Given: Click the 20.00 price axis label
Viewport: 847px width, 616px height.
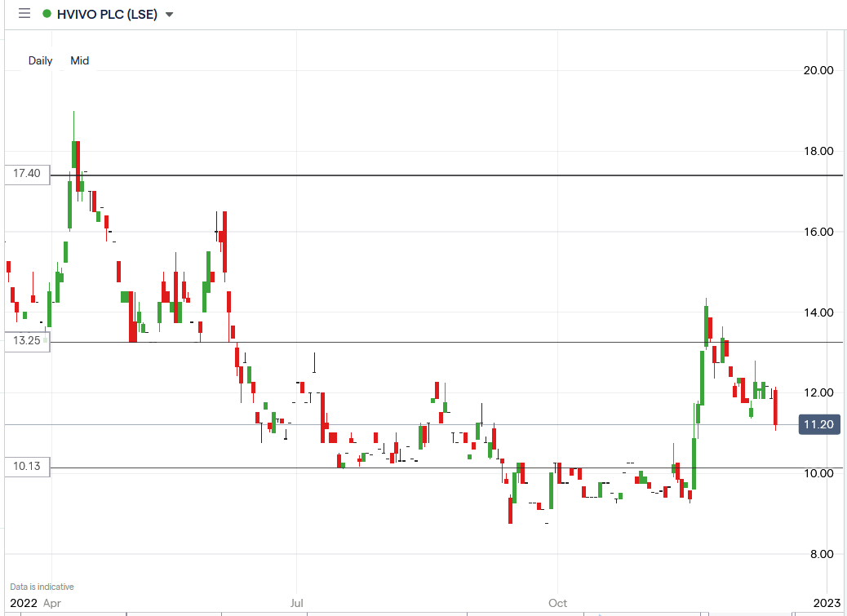Looking at the screenshot, I should tap(818, 70).
